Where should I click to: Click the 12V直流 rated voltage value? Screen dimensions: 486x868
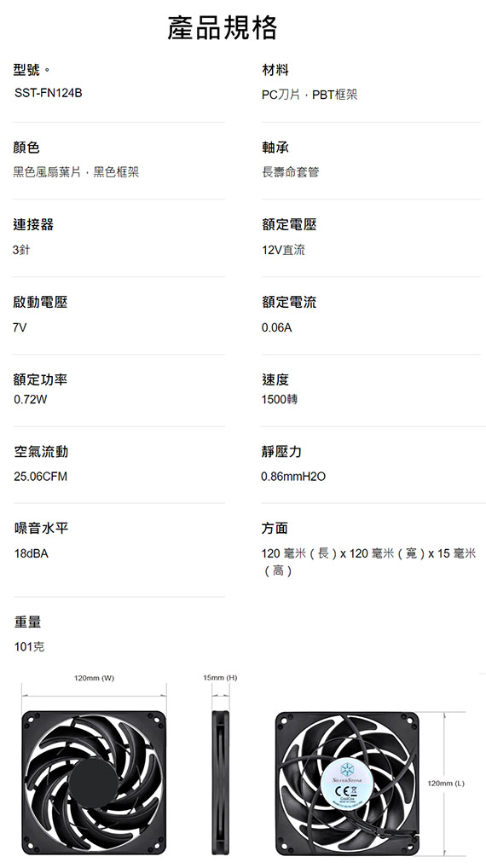[x=283, y=250]
